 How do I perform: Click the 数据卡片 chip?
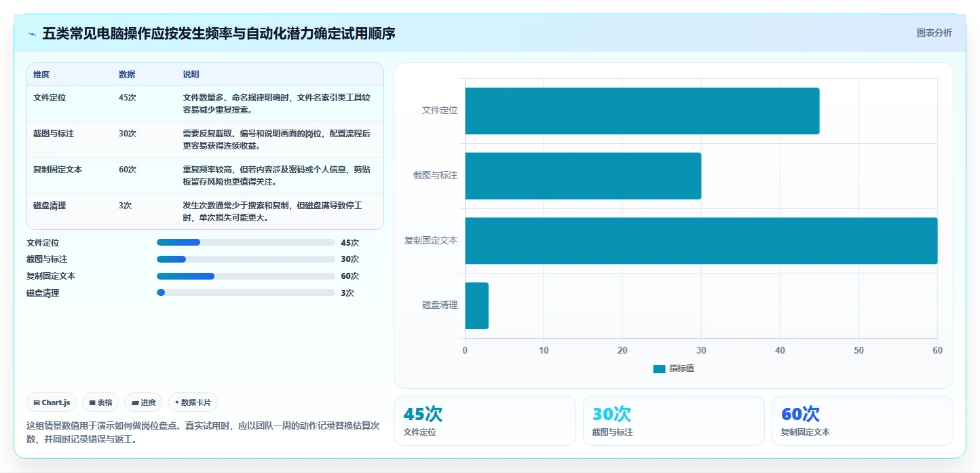pyautogui.click(x=193, y=402)
